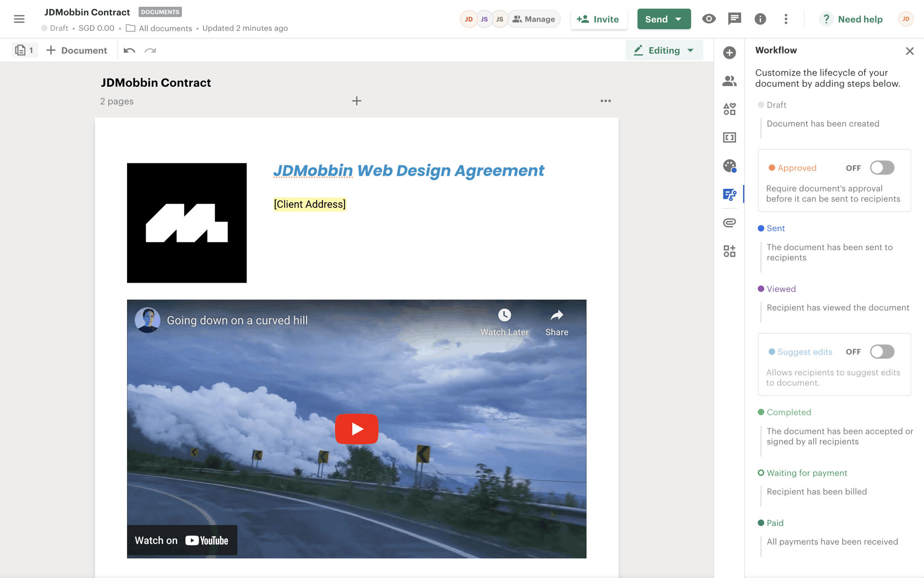Viewport: 924px width, 578px height.
Task: Add a new Document
Action: click(77, 50)
